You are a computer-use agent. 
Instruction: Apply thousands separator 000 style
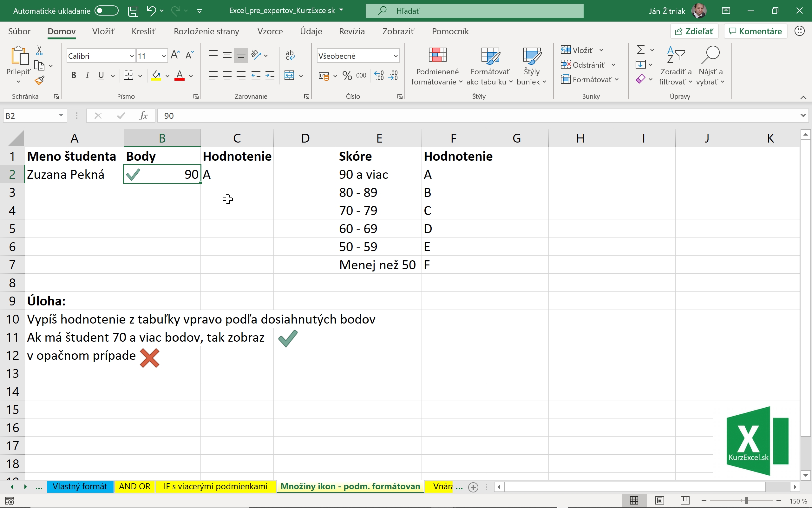click(x=361, y=76)
